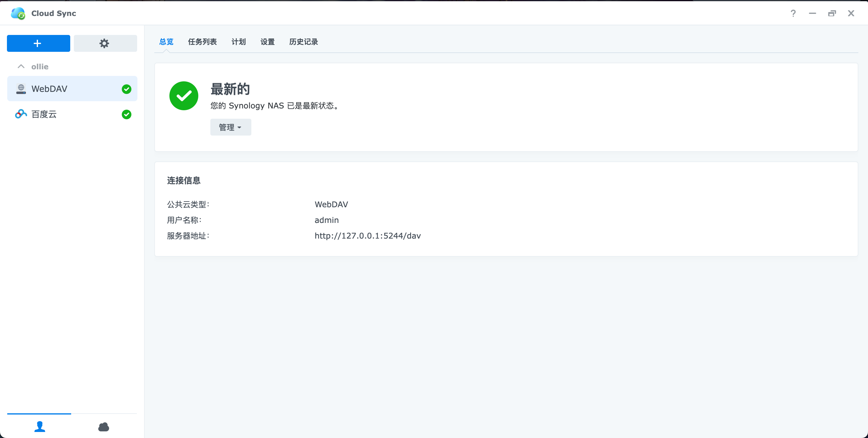868x438 pixels.
Task: Click the 服务器地址 label
Action: tap(188, 236)
